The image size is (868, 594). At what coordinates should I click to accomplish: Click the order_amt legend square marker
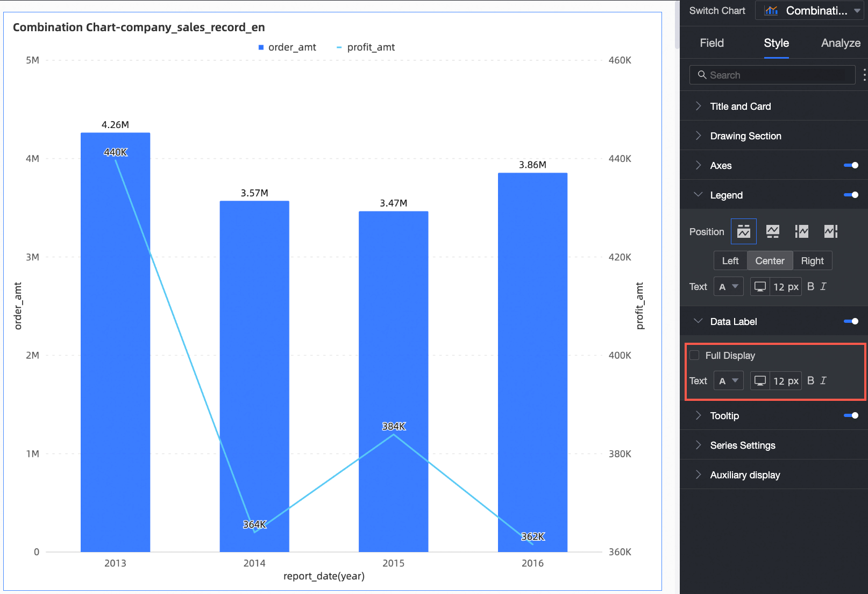[x=261, y=47]
